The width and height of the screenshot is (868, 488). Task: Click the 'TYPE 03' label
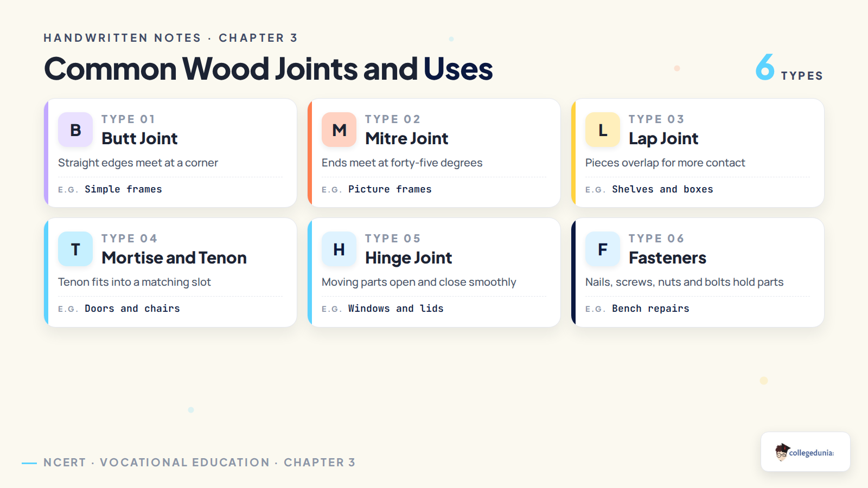pyautogui.click(x=656, y=119)
